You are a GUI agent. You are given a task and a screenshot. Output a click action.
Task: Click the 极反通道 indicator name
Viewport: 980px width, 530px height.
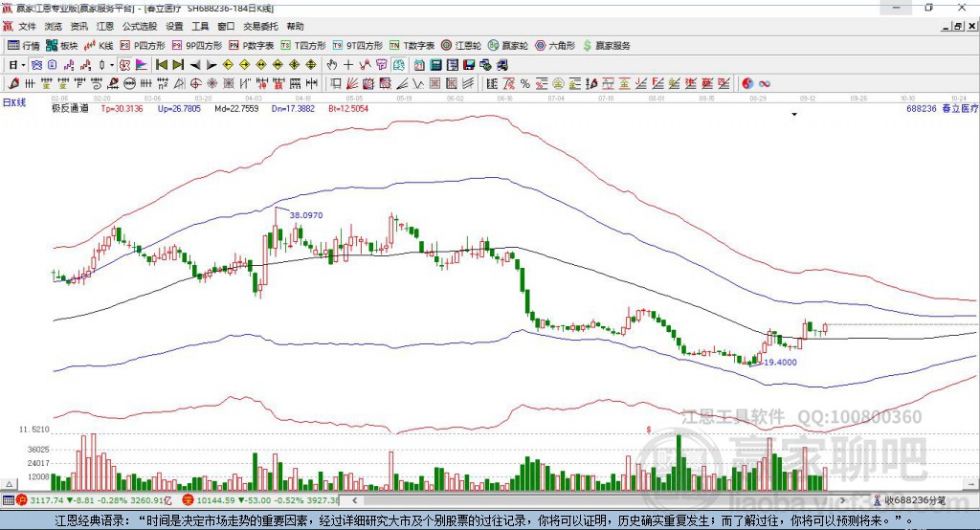[x=70, y=108]
